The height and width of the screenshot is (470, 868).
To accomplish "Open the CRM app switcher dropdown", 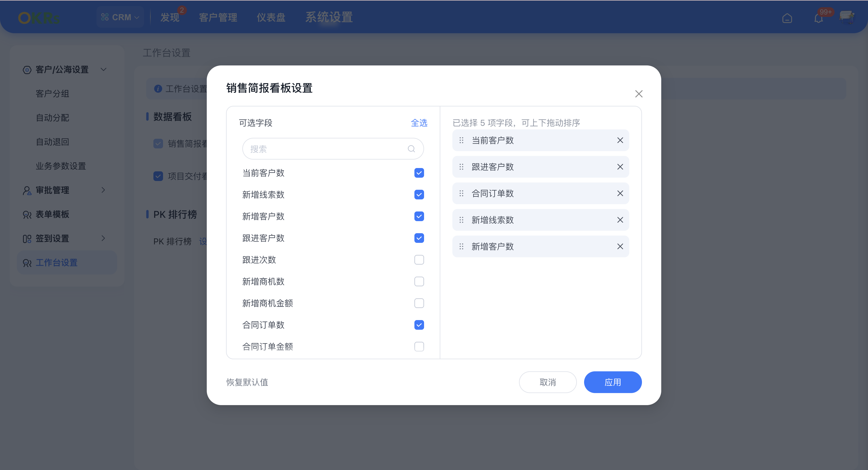I will pyautogui.click(x=120, y=17).
